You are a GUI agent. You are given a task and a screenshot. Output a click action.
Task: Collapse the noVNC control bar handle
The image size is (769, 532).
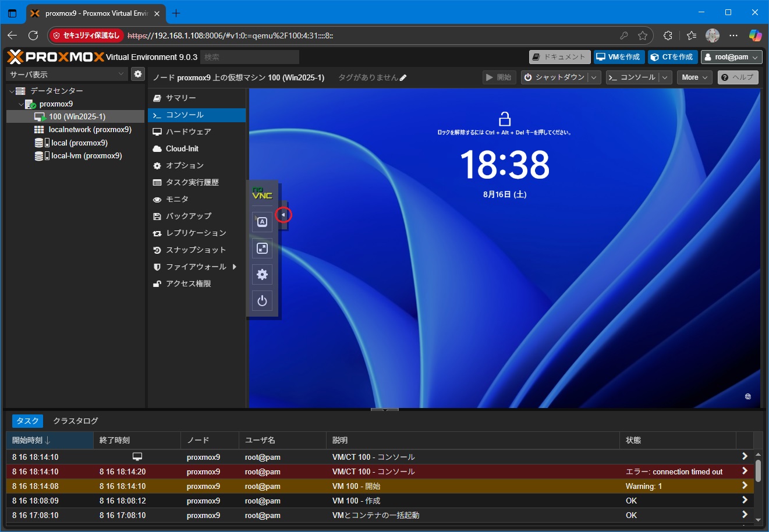(283, 215)
